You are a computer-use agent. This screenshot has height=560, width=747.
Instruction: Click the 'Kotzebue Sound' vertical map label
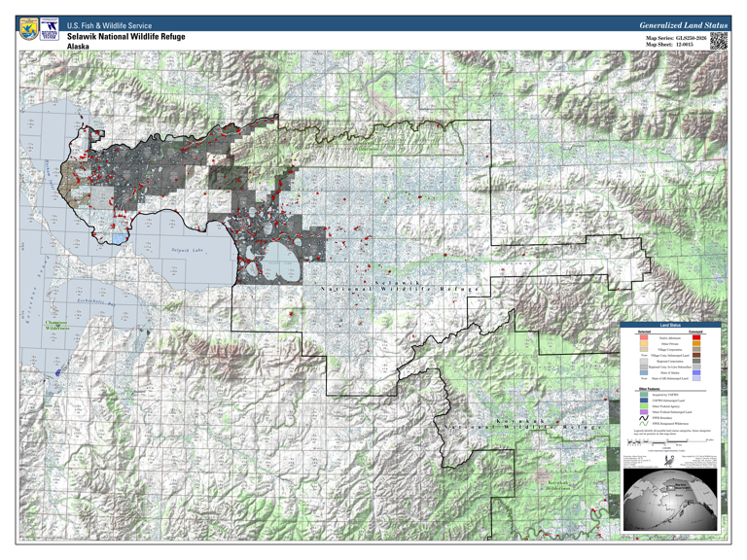pos(37,290)
